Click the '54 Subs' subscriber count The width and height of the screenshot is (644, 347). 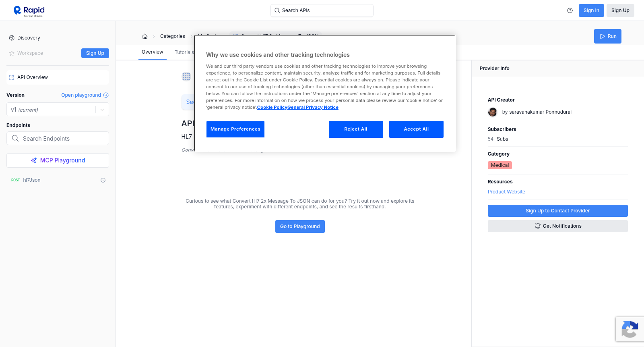point(498,139)
